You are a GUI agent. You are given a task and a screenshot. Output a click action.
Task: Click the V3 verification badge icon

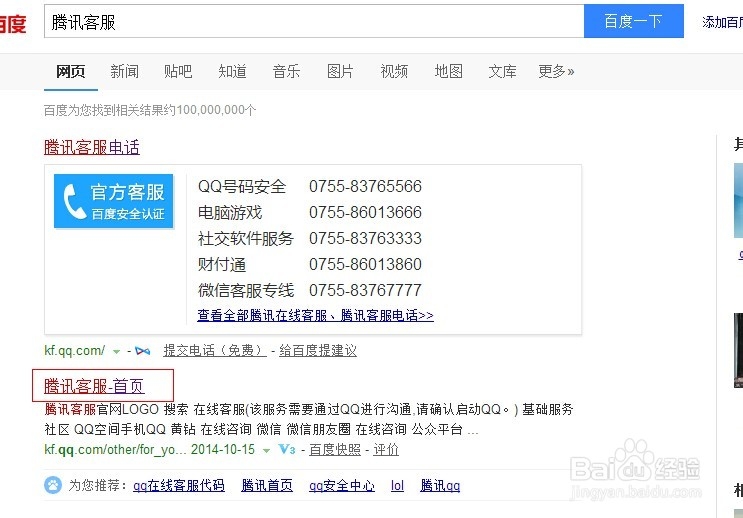point(287,449)
